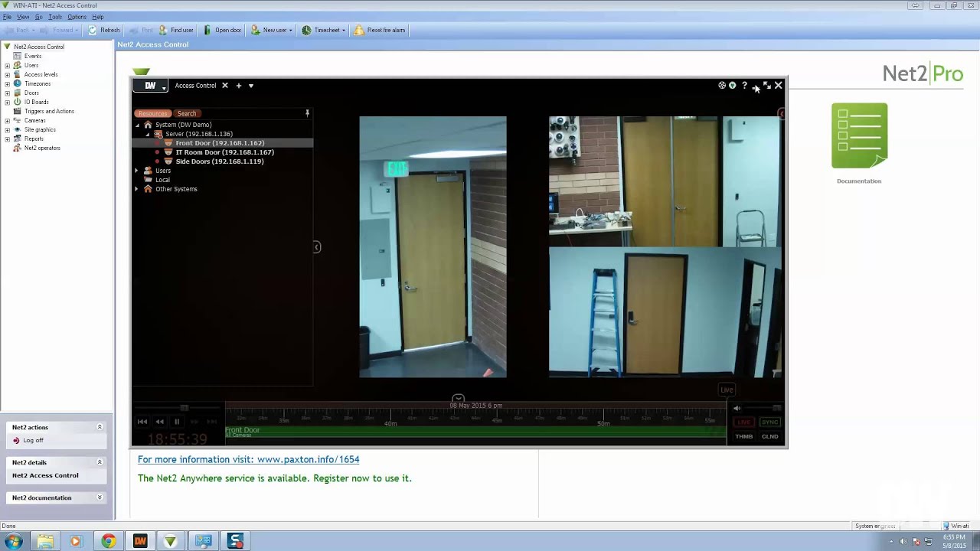Screen dimensions: 980x551
Task: Click the Reset fire alarm button
Action: tap(380, 30)
